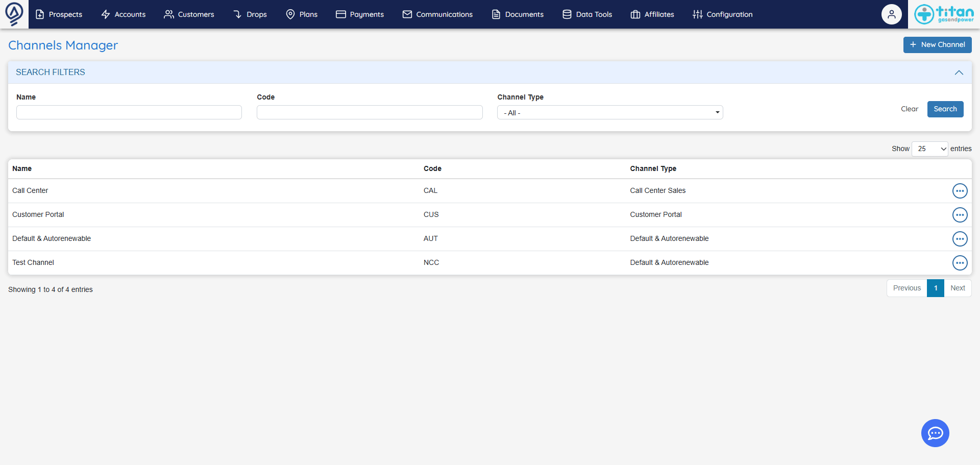The width and height of the screenshot is (980, 465).
Task: Open the user profile avatar icon
Action: tap(891, 14)
